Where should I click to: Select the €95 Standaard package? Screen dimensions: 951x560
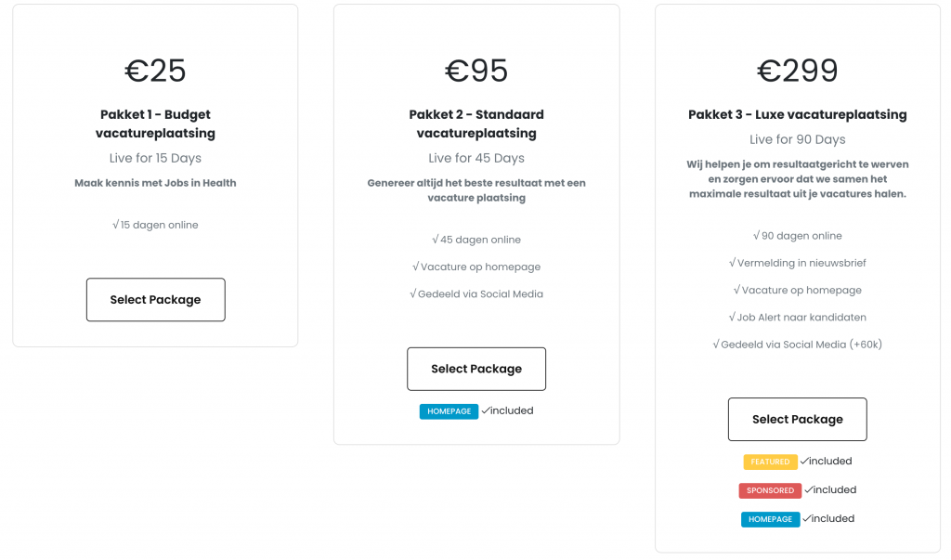pos(476,369)
